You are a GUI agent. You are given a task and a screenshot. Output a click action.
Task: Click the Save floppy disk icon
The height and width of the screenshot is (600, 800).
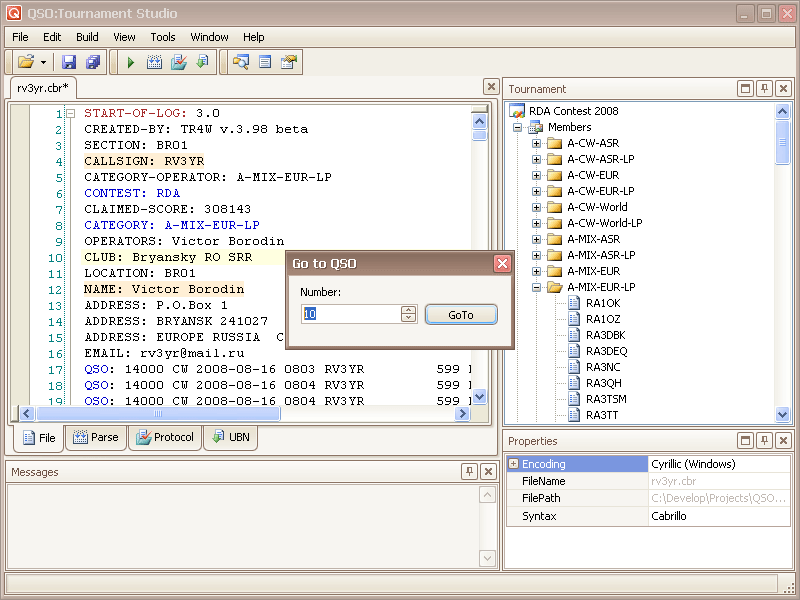[69, 62]
